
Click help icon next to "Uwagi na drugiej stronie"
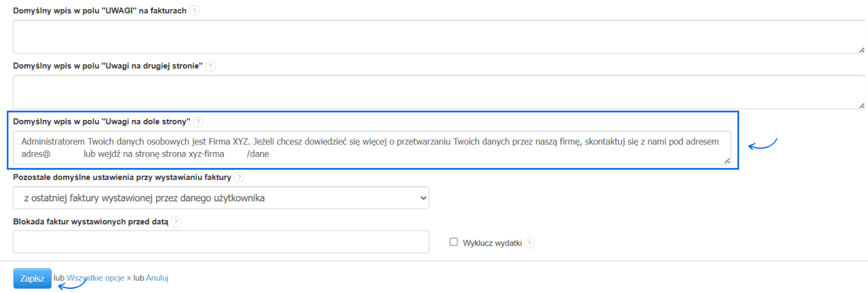[210, 66]
